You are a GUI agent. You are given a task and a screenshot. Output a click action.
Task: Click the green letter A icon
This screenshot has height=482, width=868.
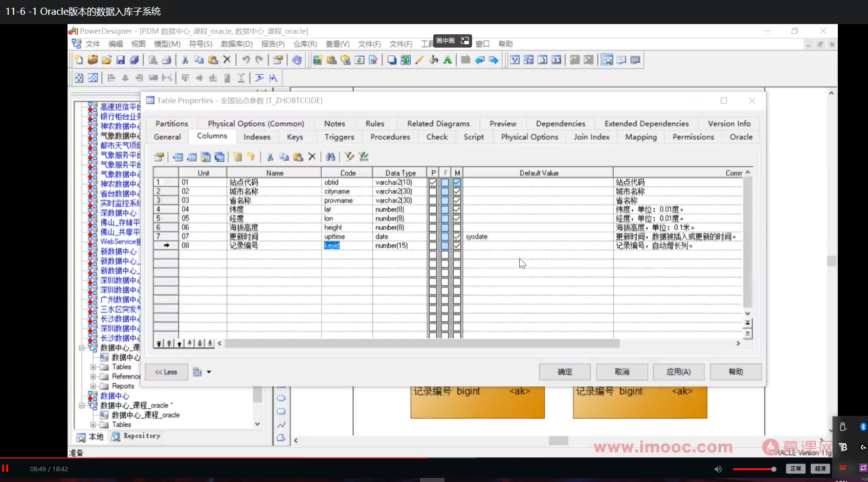[x=448, y=60]
